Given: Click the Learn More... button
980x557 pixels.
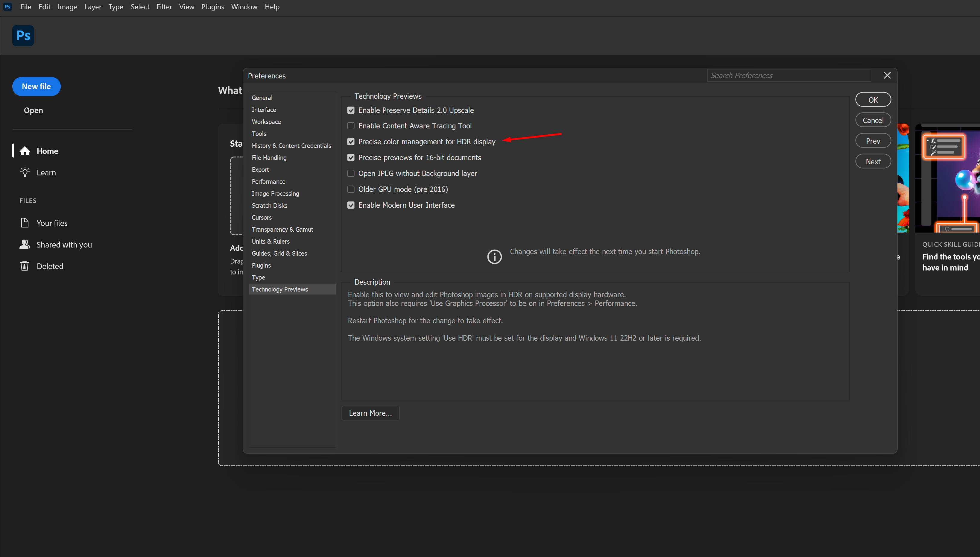Looking at the screenshot, I should pyautogui.click(x=370, y=413).
